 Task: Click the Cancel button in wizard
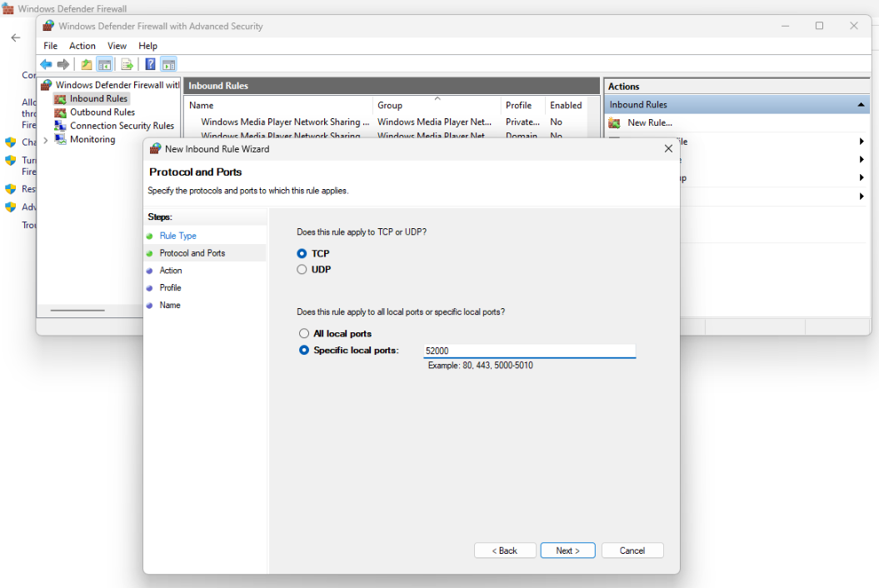632,551
